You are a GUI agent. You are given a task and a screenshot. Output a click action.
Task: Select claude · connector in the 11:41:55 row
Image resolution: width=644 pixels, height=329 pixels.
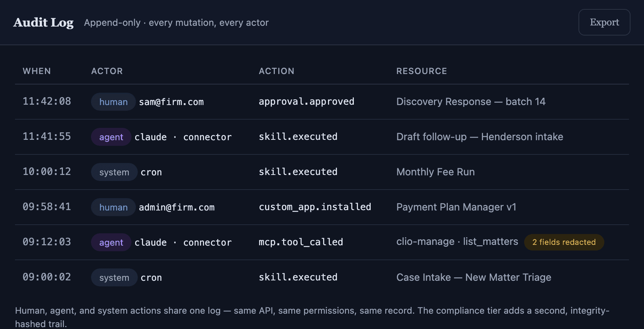(183, 137)
